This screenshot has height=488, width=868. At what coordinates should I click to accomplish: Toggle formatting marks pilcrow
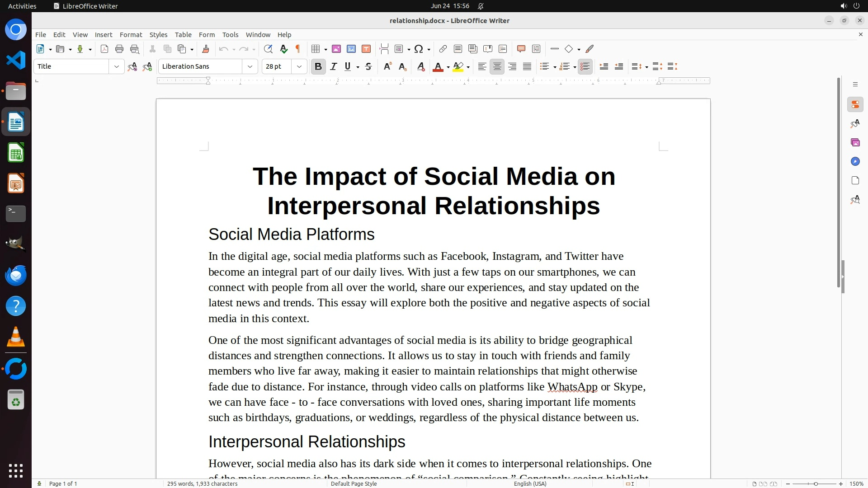point(298,49)
